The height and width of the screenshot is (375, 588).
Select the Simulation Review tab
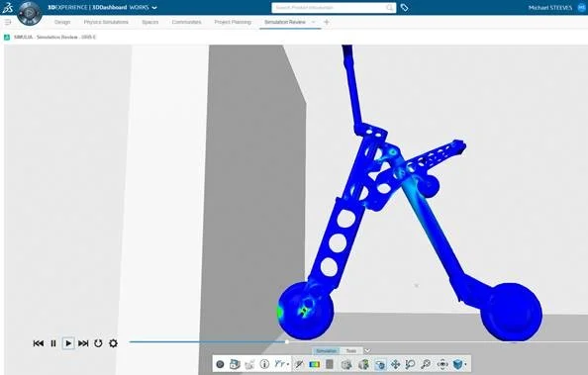pos(285,22)
